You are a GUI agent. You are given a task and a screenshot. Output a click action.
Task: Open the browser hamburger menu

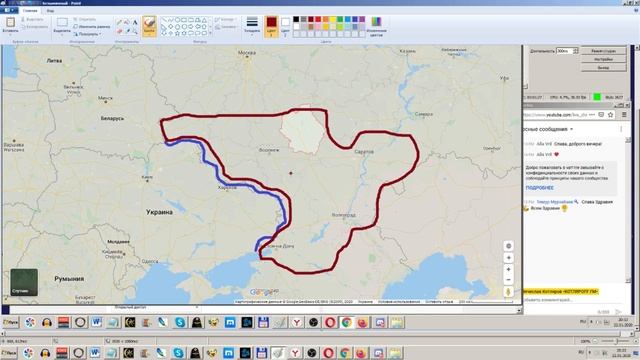click(x=624, y=115)
